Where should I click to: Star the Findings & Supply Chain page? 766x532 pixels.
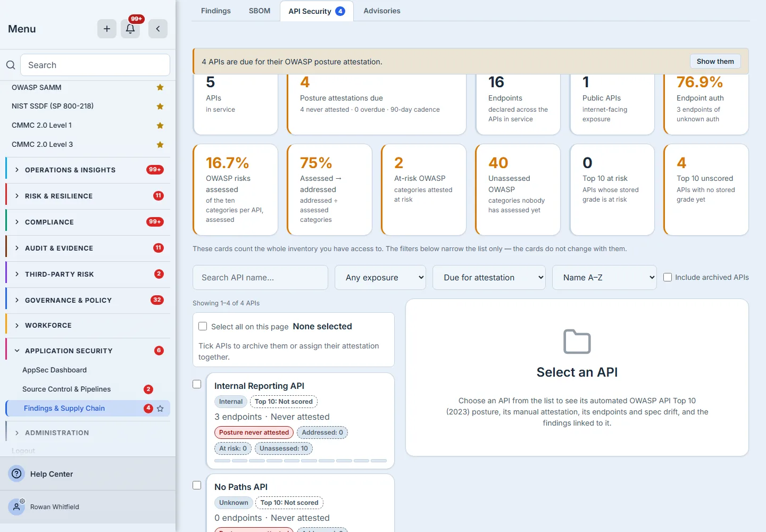(x=160, y=409)
